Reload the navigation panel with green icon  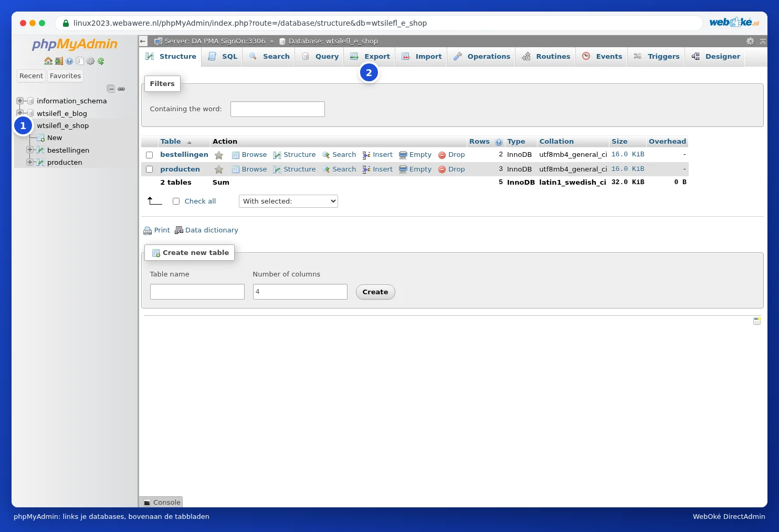[101, 61]
